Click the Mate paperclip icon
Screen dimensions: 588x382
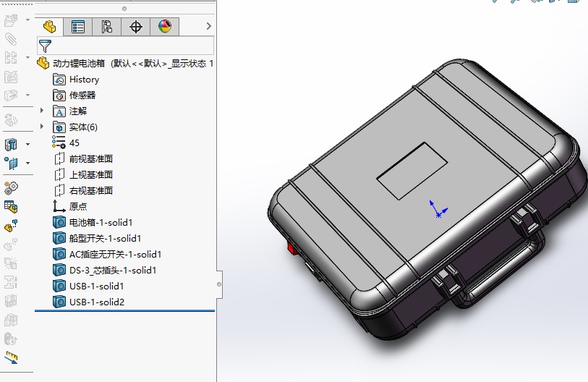click(x=11, y=39)
